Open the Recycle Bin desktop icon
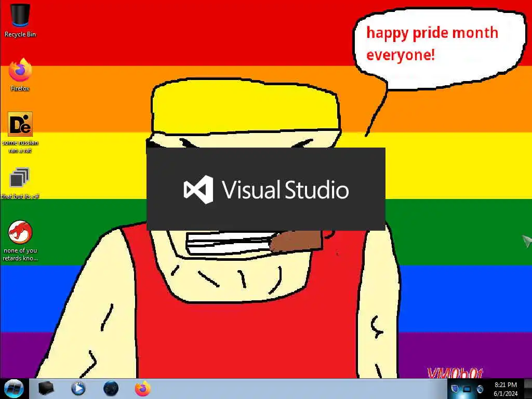Image resolution: width=532 pixels, height=399 pixels. tap(20, 20)
